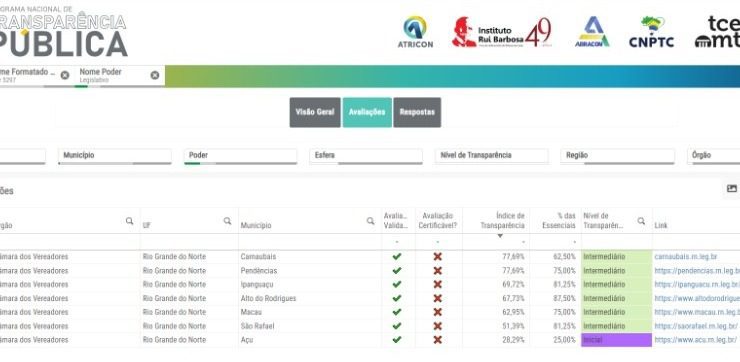Remove the Nome Poder filter chip
Screen dimensions: 740x362
(155, 75)
